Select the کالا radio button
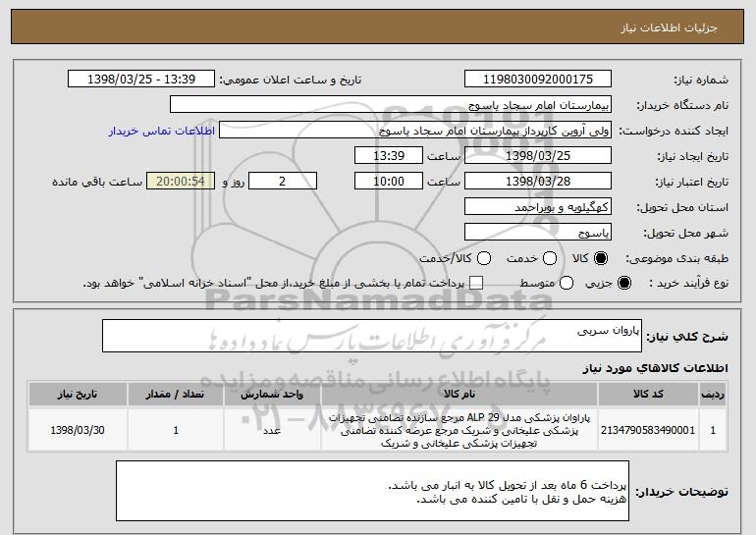 (x=600, y=258)
